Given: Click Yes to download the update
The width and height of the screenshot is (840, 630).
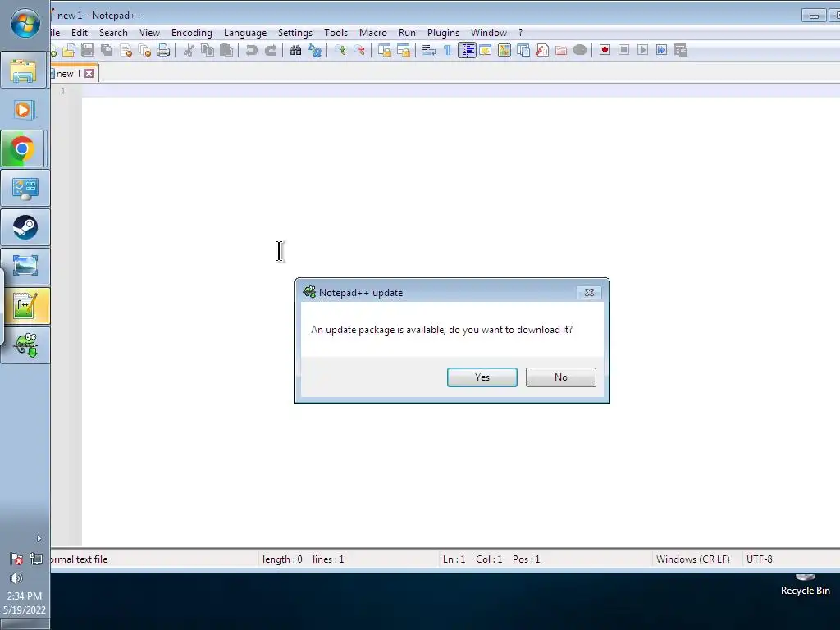Looking at the screenshot, I should coord(482,377).
